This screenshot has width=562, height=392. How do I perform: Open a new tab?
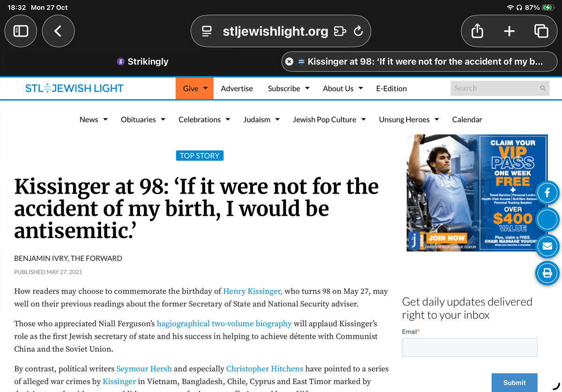(509, 31)
